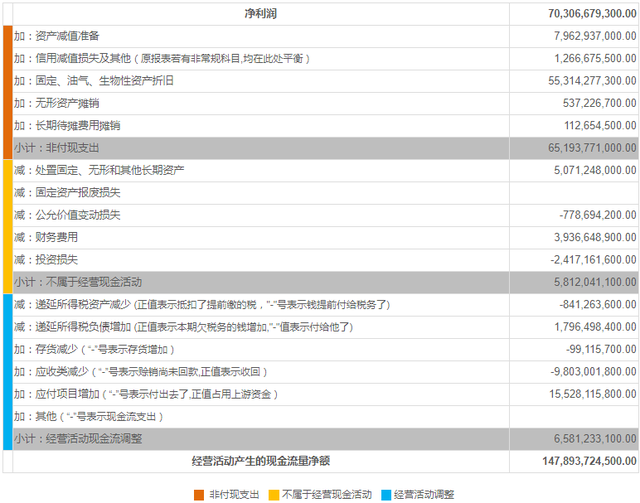Screen dimensions: 640x503
Task: Click the blue 经营活动调整 legend swatch
Action: tap(386, 495)
